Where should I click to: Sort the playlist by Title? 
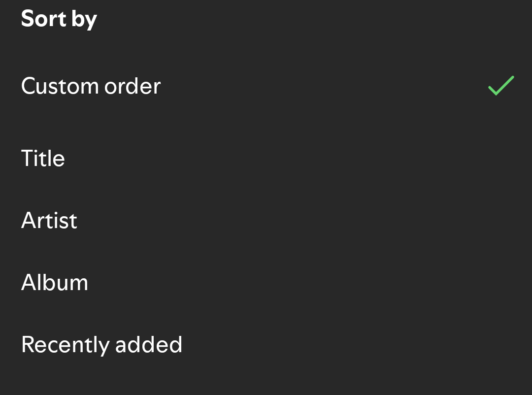(x=43, y=159)
